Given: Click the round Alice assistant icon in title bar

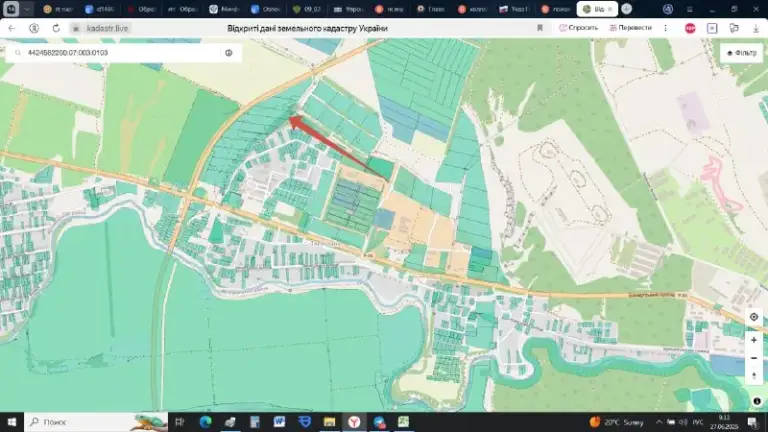Looking at the screenshot, I should 668,9.
